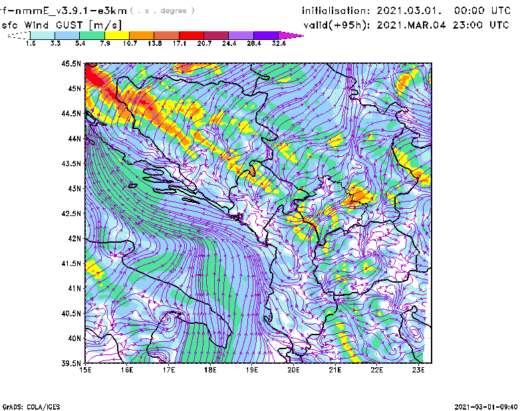Click the legend value '13.8'
Viewport: 532px width, 411px height.
coord(155,43)
